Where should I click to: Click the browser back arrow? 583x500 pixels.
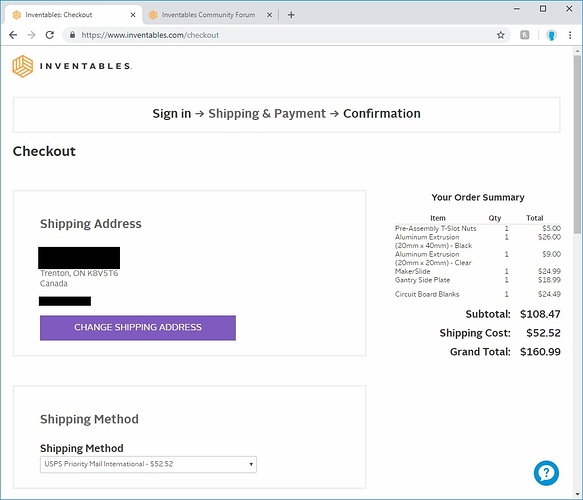(x=13, y=35)
